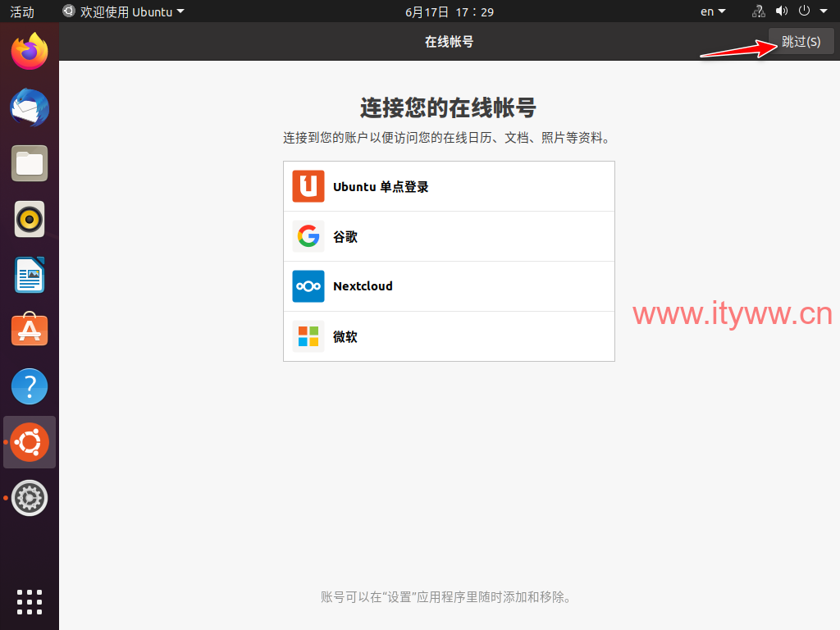Open the 欢迎使用 Ubuntu app menu
The width and height of the screenshot is (840, 630).
(x=123, y=11)
